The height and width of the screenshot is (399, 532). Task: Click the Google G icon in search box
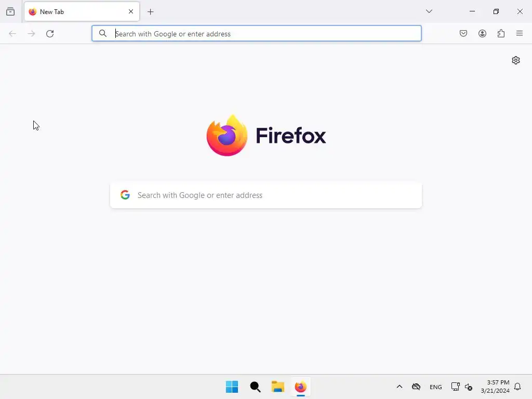tap(125, 195)
